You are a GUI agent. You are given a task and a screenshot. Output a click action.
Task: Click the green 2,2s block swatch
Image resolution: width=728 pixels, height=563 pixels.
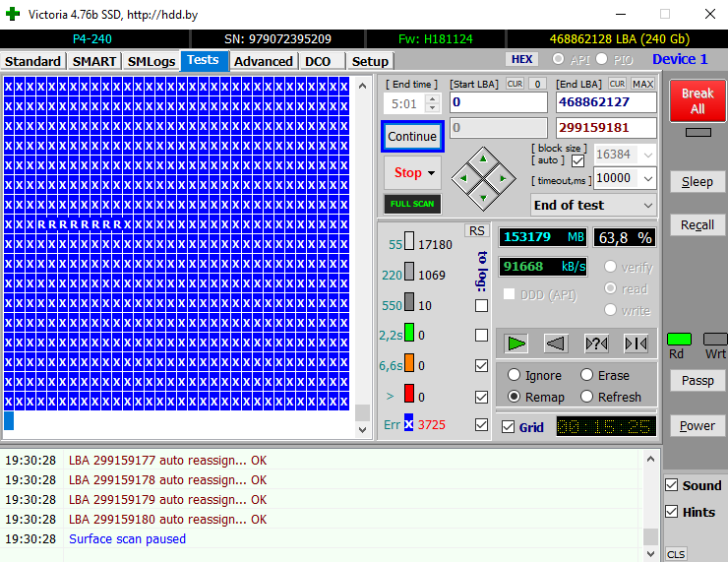tap(409, 332)
